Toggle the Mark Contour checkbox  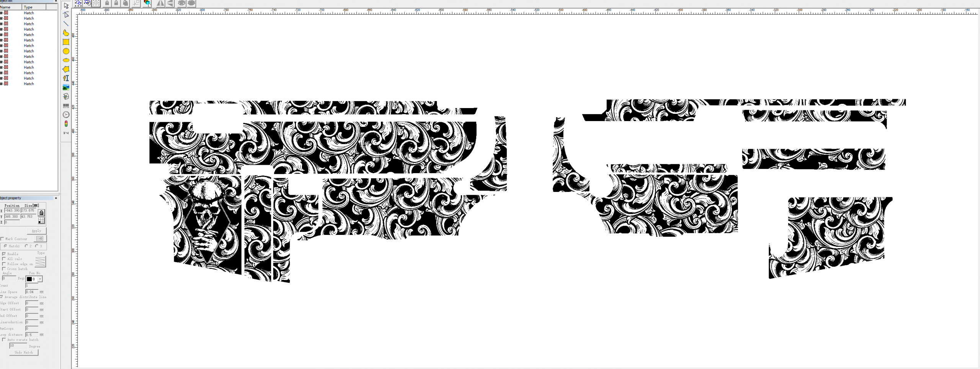2,239
